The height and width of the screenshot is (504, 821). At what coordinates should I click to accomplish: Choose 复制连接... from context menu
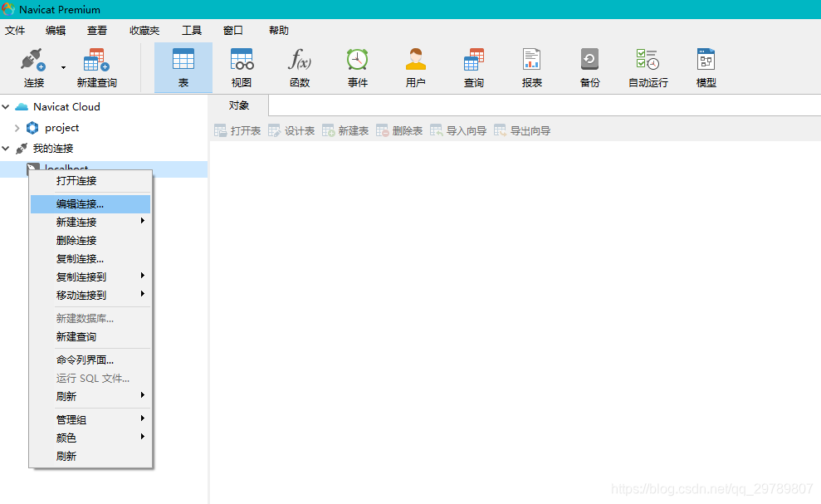(x=90, y=259)
